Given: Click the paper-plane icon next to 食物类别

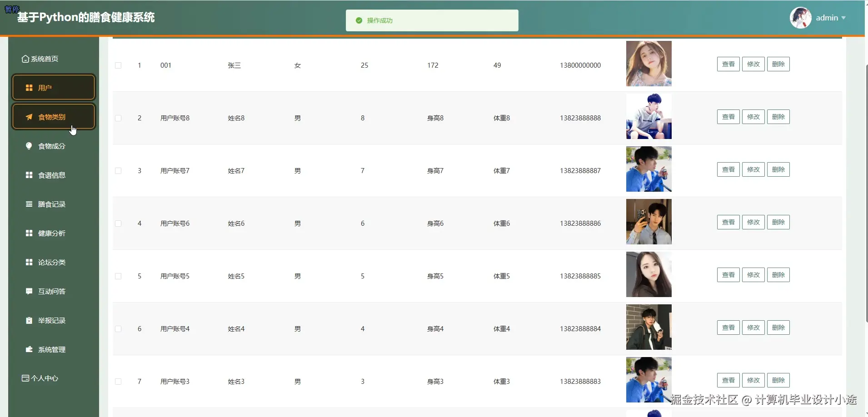Looking at the screenshot, I should (29, 117).
